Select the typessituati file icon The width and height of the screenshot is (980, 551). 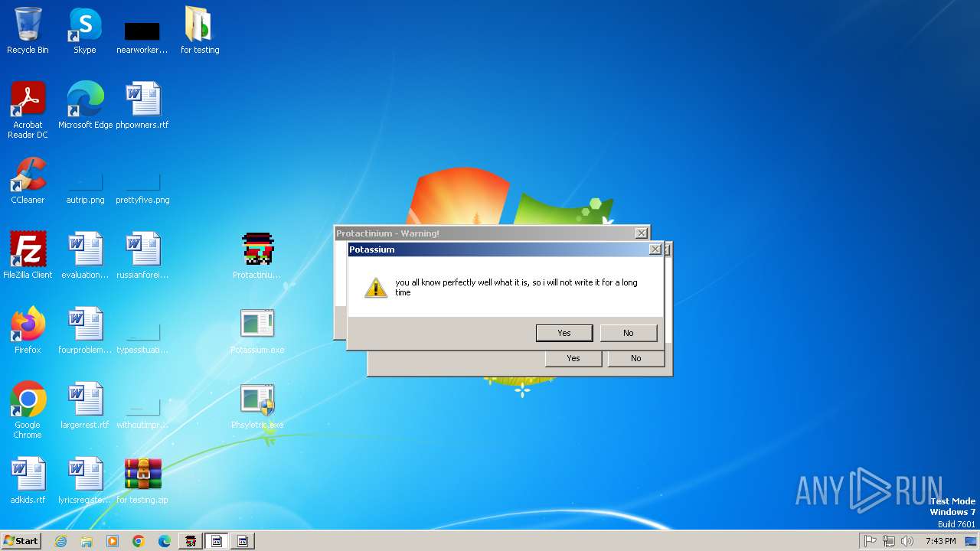[x=142, y=337]
